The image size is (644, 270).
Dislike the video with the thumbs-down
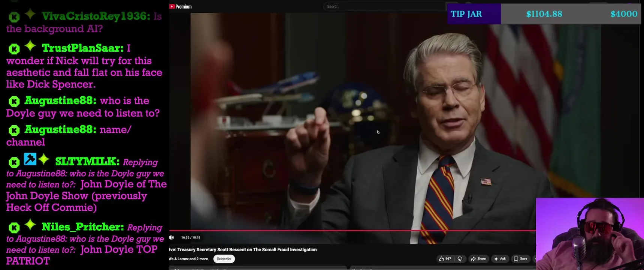click(x=460, y=259)
